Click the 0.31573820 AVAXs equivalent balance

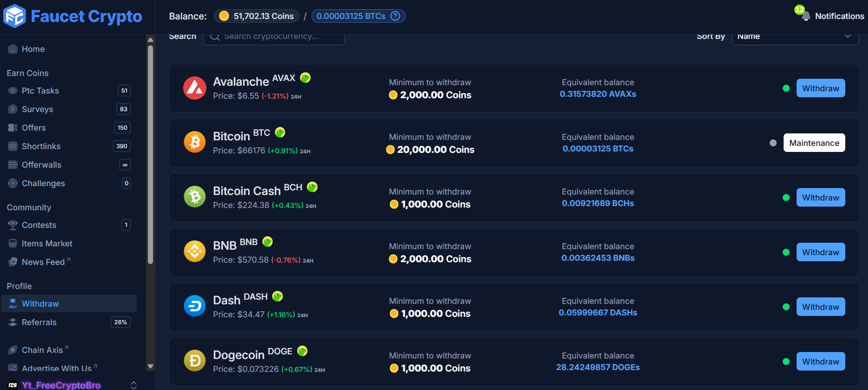pos(598,94)
